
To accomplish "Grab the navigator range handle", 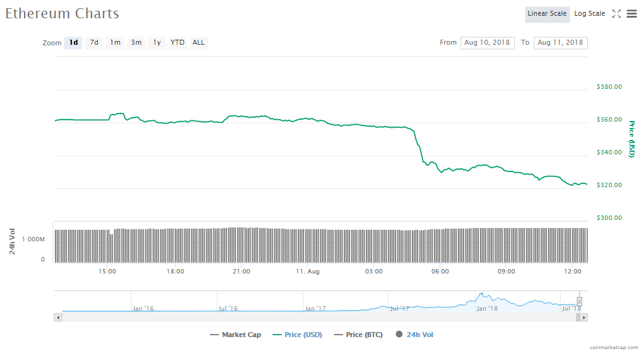I will pos(580,302).
